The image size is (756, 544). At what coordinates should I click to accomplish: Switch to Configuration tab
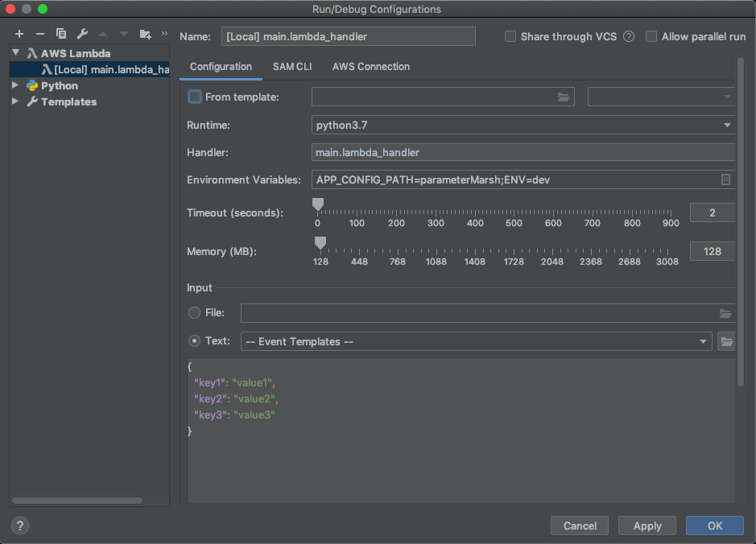(x=221, y=67)
